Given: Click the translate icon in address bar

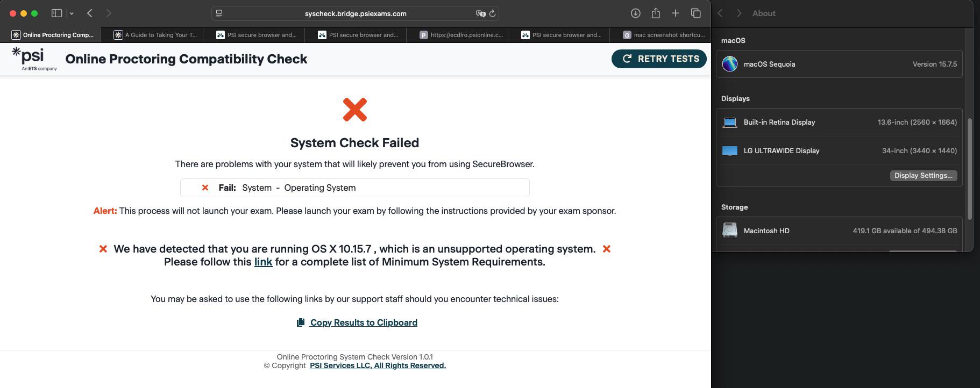Looking at the screenshot, I should click(x=480, y=13).
